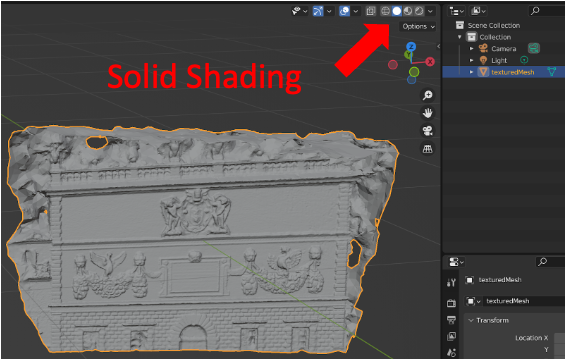Toggle Show Gizmo button
This screenshot has width=566, height=360.
point(318,11)
